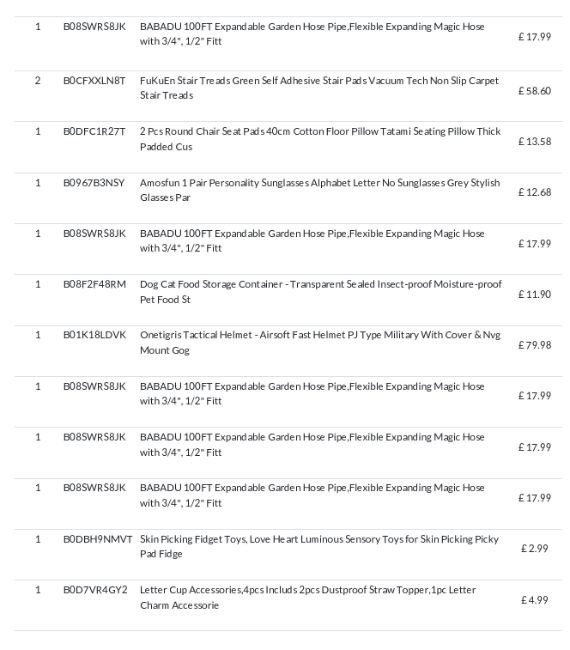Select ASIN code B08F2F48RM
The image size is (570, 650).
[94, 284]
